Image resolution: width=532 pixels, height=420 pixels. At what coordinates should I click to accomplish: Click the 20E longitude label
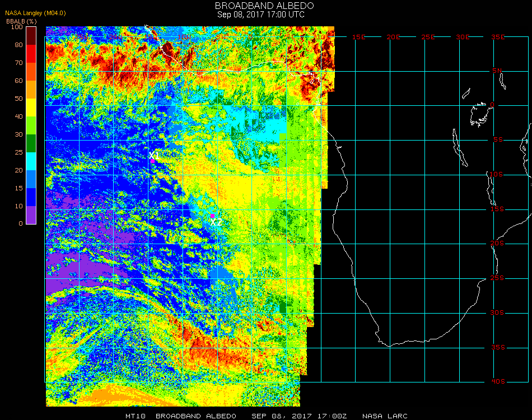tap(393, 37)
